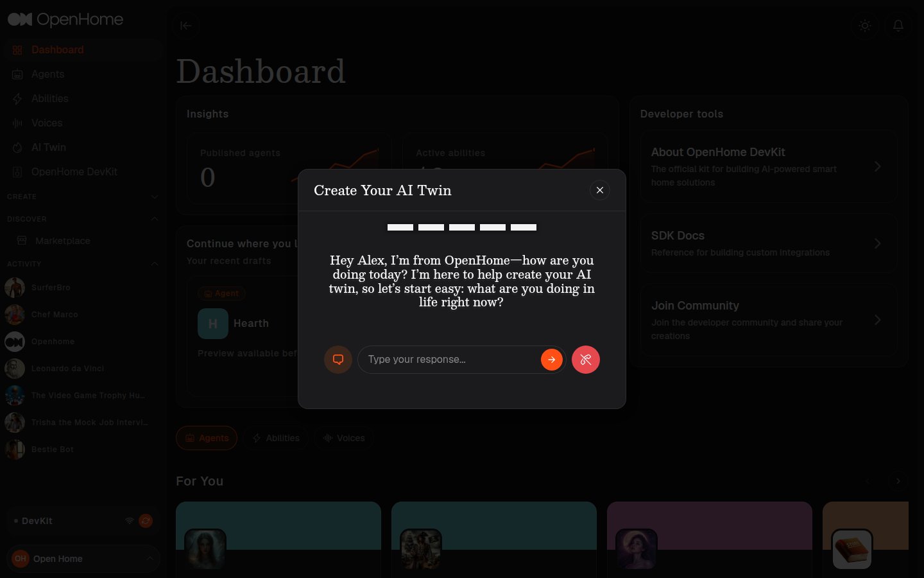924x578 pixels.
Task: Click the Dashboard page heading
Action: pyautogui.click(x=261, y=71)
